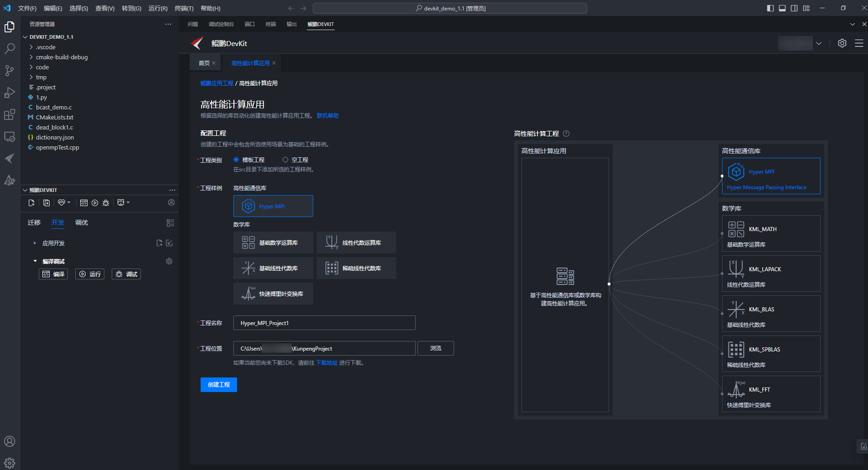Expand the code folder
The image size is (868, 470).
(31, 67)
